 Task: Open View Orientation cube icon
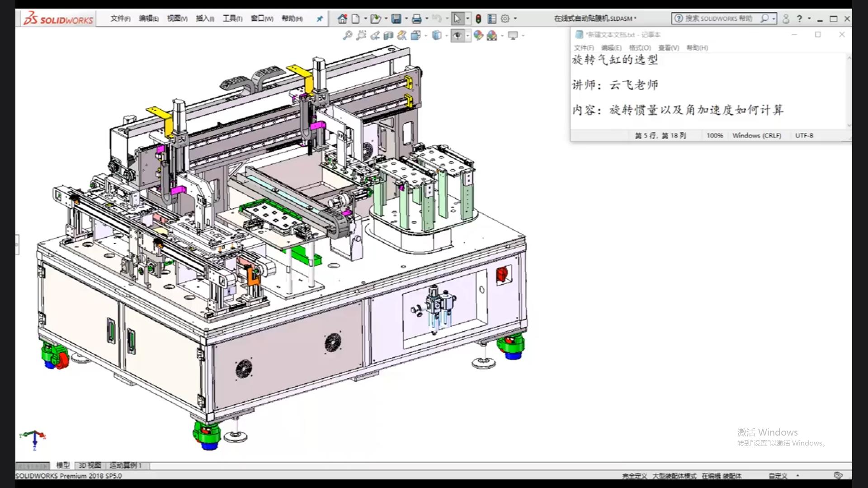415,35
